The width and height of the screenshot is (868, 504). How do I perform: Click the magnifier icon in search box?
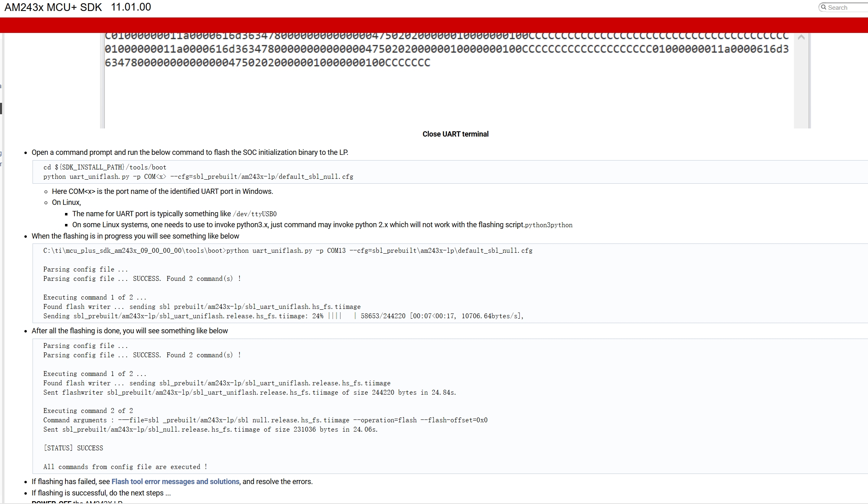point(823,7)
